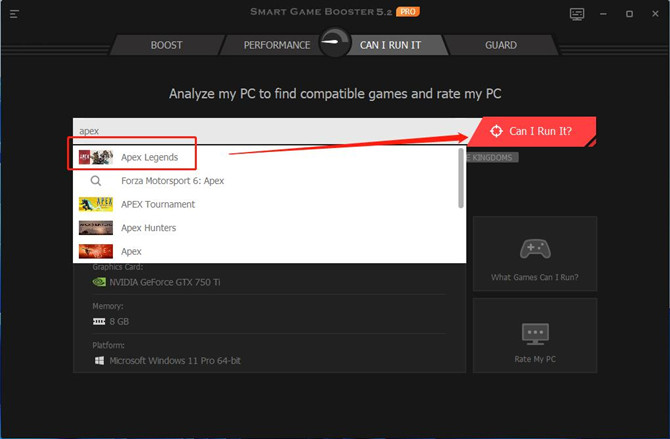Select the CAN I RUN IT tab
This screenshot has width=670, height=439.
(x=391, y=45)
